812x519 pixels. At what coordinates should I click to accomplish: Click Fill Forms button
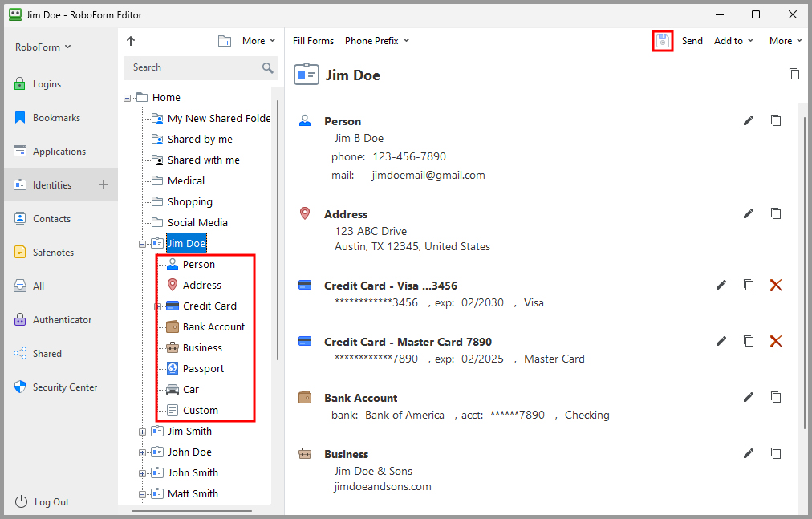313,41
